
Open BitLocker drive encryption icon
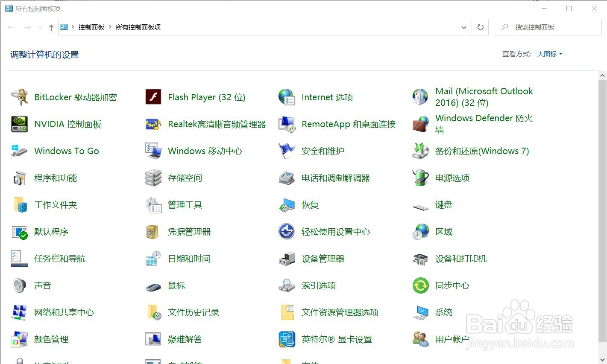point(20,97)
